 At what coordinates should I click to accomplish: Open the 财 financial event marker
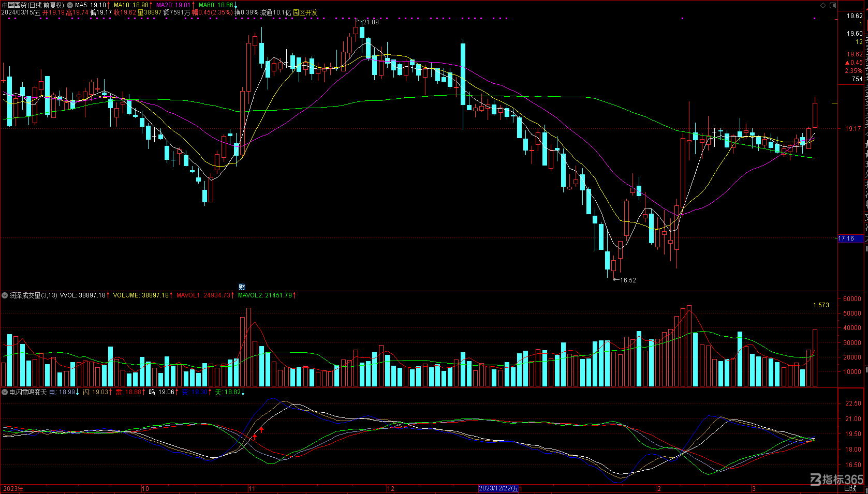click(x=242, y=287)
